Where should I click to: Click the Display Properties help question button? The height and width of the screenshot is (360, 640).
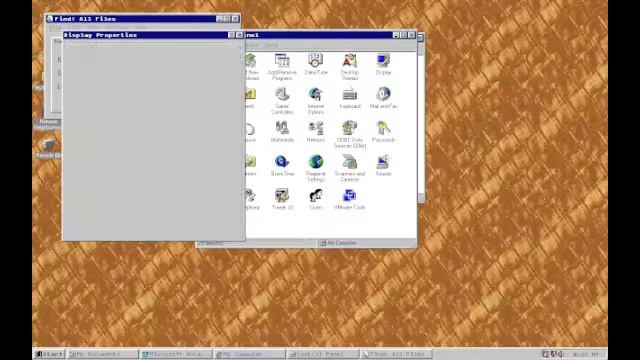[231, 35]
